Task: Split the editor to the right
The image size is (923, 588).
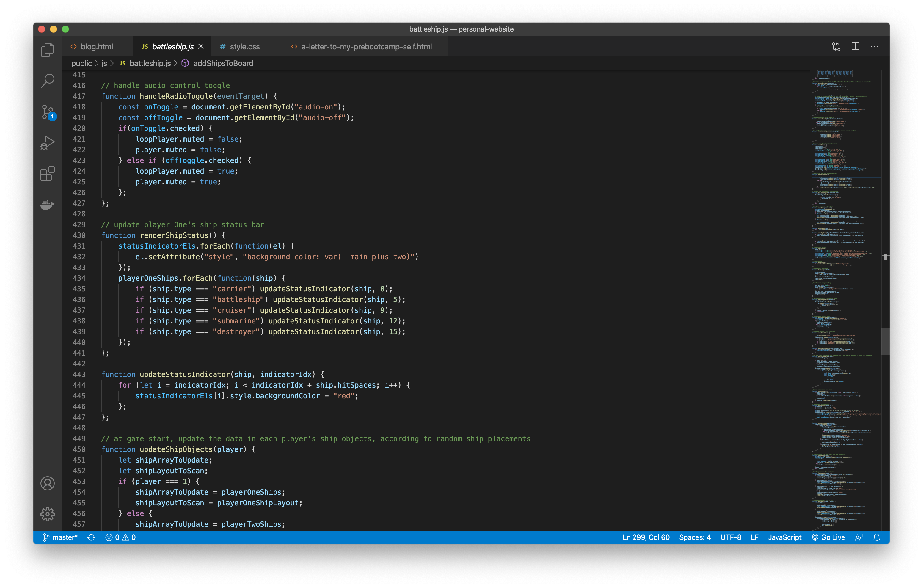Action: [x=855, y=46]
